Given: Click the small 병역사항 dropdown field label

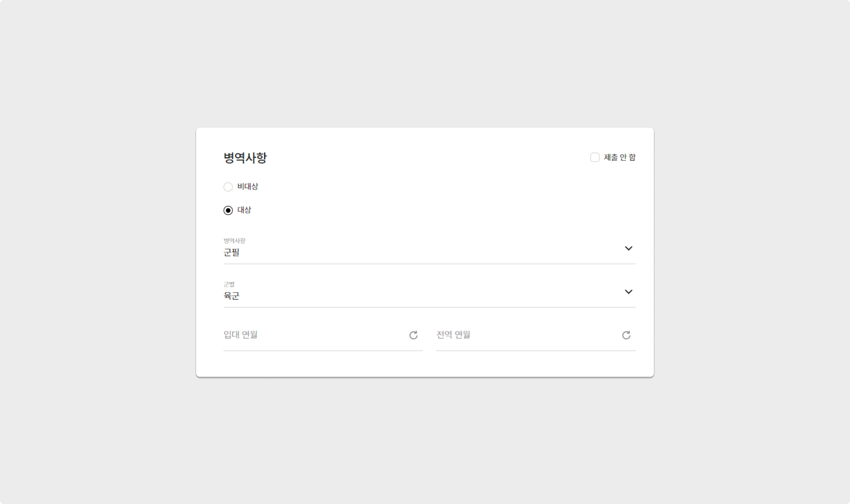Looking at the screenshot, I should pyautogui.click(x=234, y=241).
